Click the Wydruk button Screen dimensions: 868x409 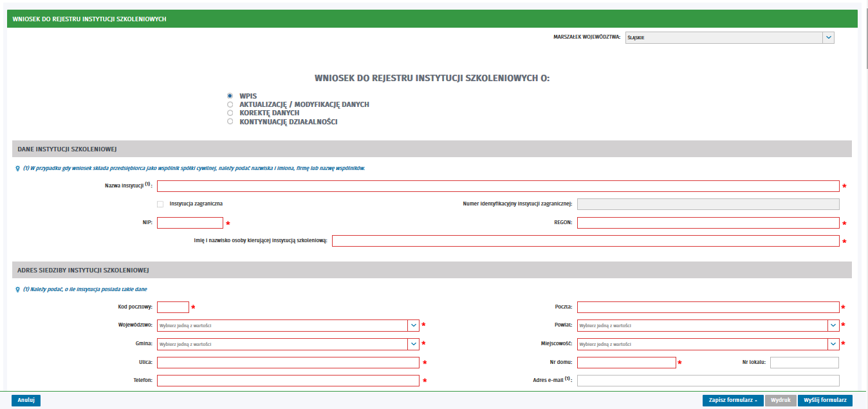tap(780, 400)
